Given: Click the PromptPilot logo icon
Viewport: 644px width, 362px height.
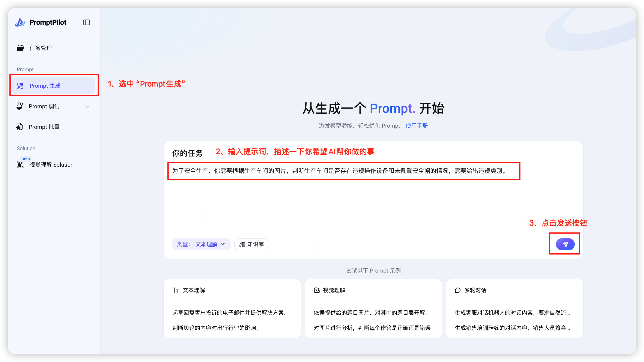Looking at the screenshot, I should tap(20, 22).
